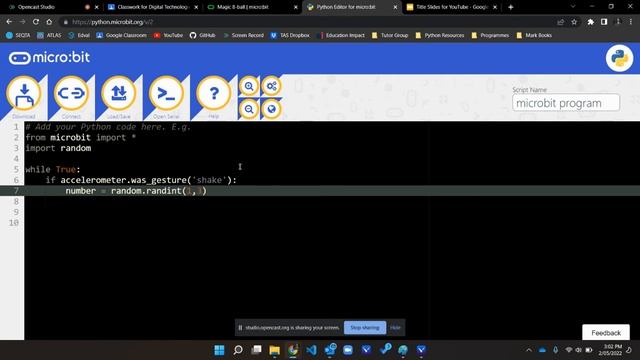The width and height of the screenshot is (640, 360).
Task: Open the Load/Save dialog icon
Action: pos(119,93)
